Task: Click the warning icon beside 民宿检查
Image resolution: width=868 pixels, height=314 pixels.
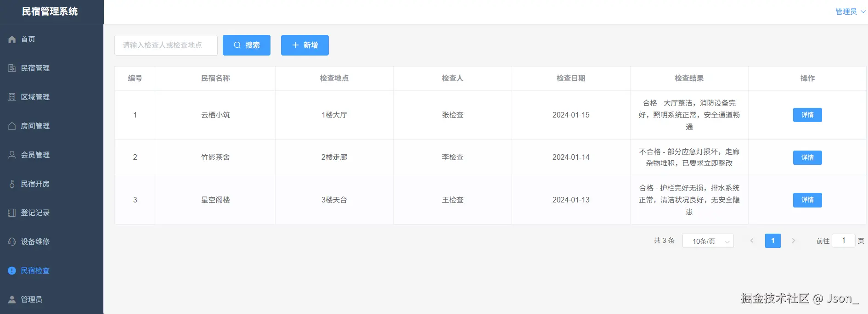Action: pyautogui.click(x=12, y=270)
